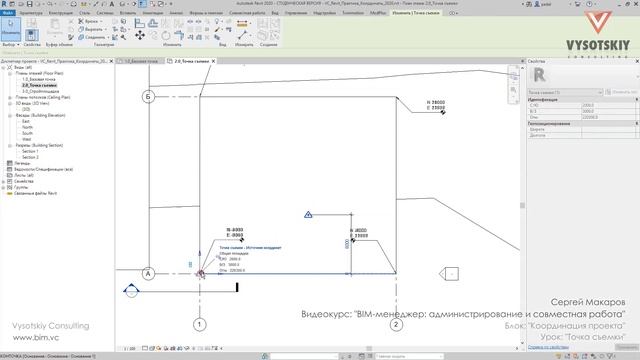Collapse the 3D виды (3D View) node

point(10,104)
